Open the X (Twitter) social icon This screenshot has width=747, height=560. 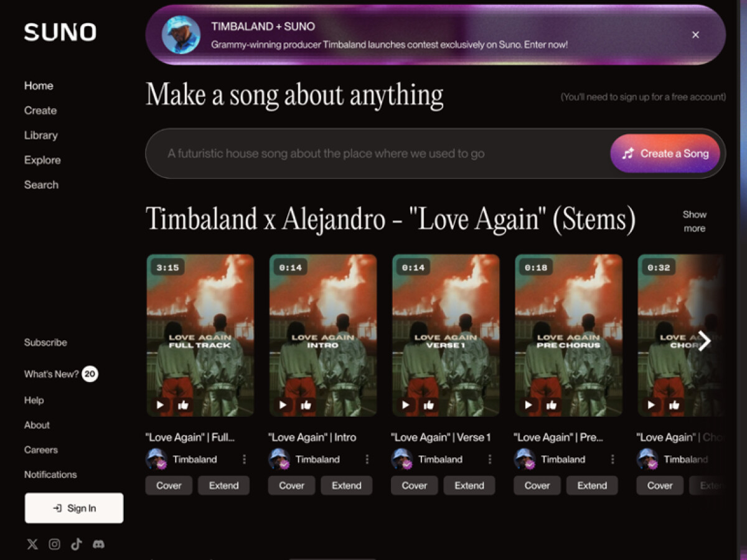click(x=32, y=544)
